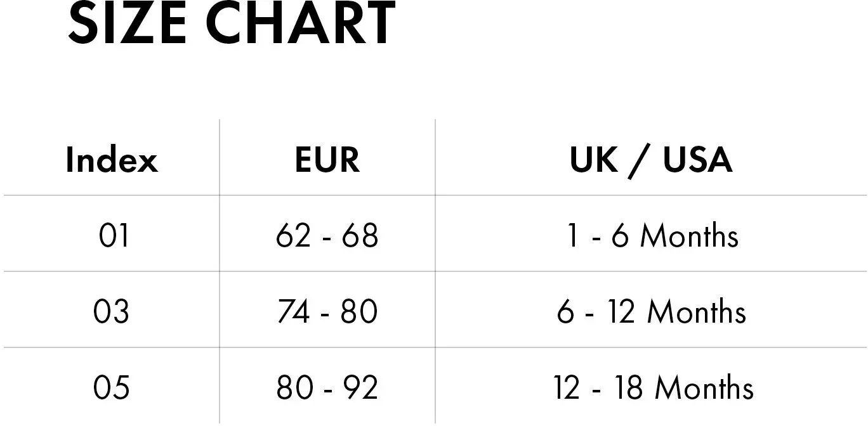Image resolution: width=868 pixels, height=426 pixels.
Task: Click the number 92 in last row
Action: (x=360, y=387)
